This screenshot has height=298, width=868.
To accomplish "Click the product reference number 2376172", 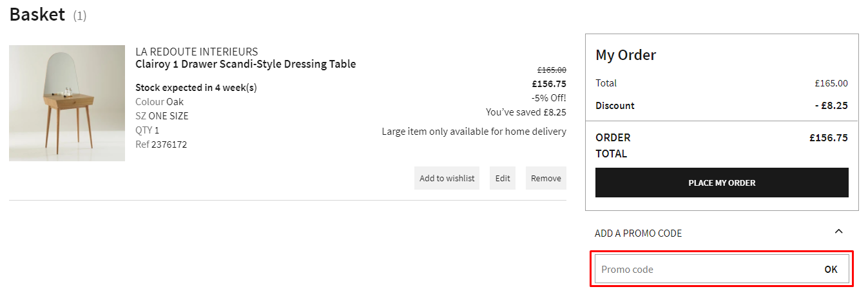I will 169,144.
